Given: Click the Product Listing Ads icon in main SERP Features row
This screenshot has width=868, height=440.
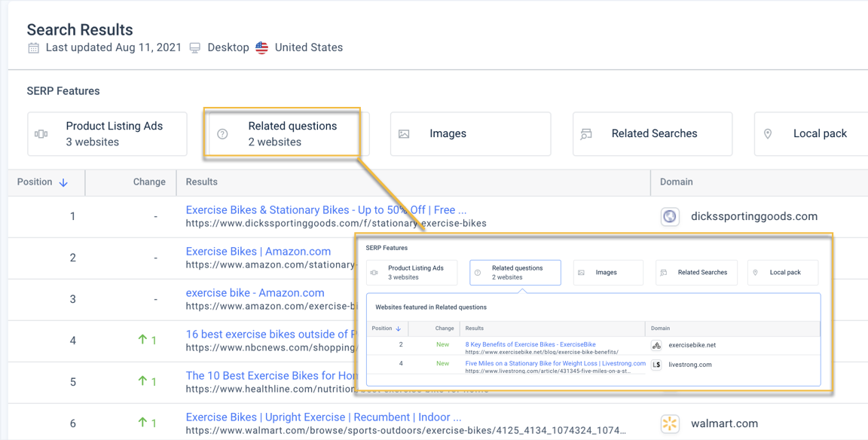Looking at the screenshot, I should pos(41,134).
